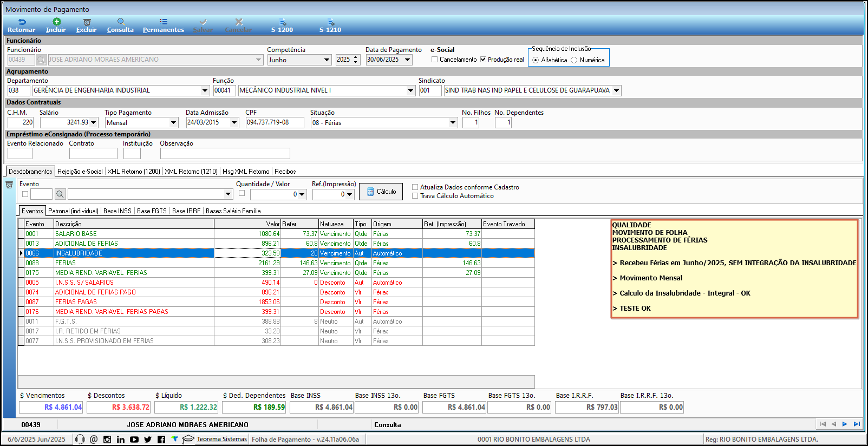
Task: Toggle the Quantidade / Valor checkbox
Action: pos(242,193)
